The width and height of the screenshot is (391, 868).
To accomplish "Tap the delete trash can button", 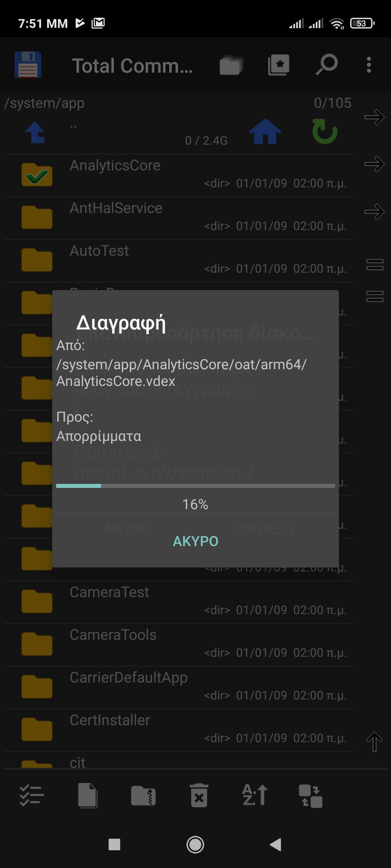I will [199, 795].
